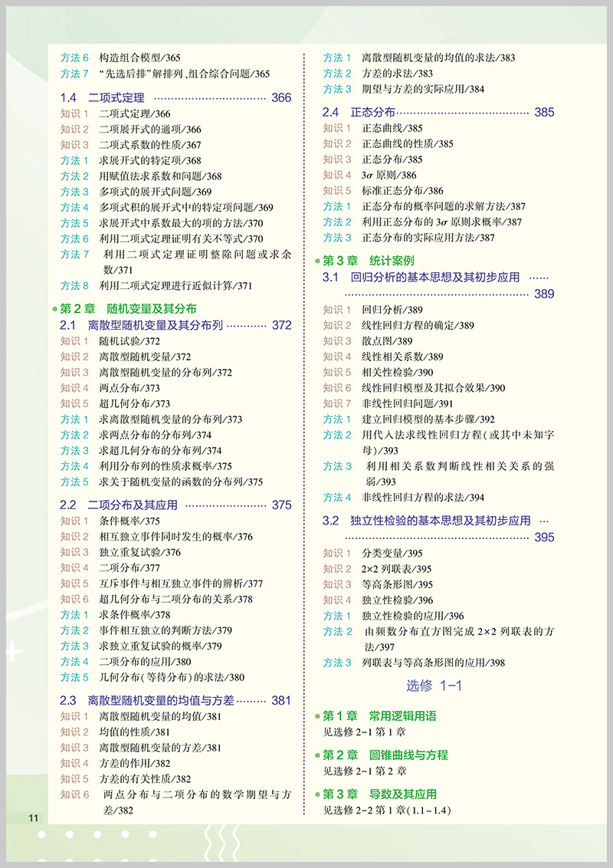Select "相互独立事件同时发生的概率/376"
The height and width of the screenshot is (868, 613).
[176, 537]
